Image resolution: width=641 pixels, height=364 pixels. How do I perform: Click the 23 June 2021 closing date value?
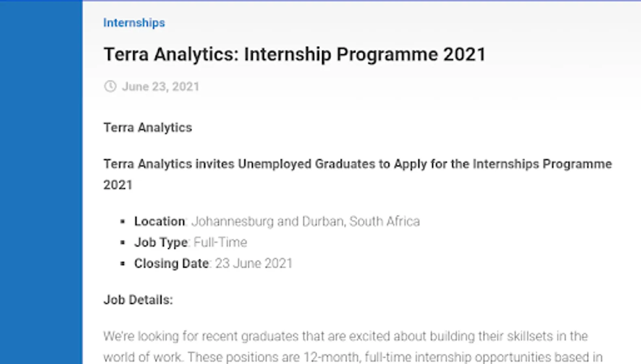254,264
